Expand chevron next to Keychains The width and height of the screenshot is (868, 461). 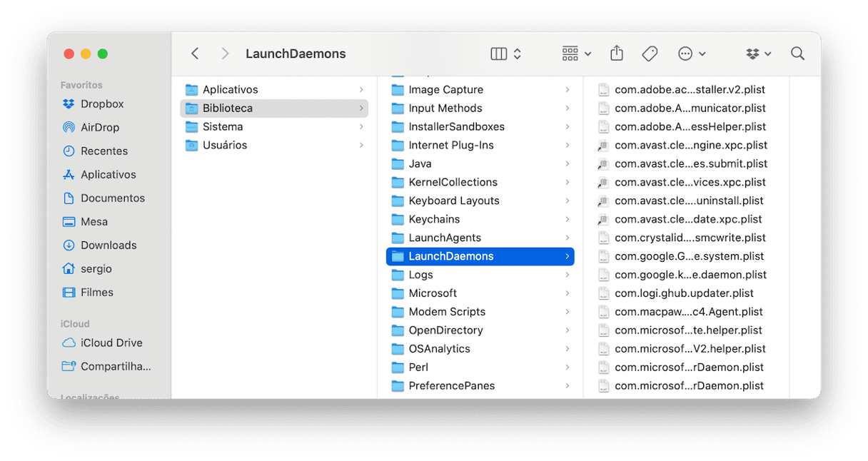pos(567,219)
